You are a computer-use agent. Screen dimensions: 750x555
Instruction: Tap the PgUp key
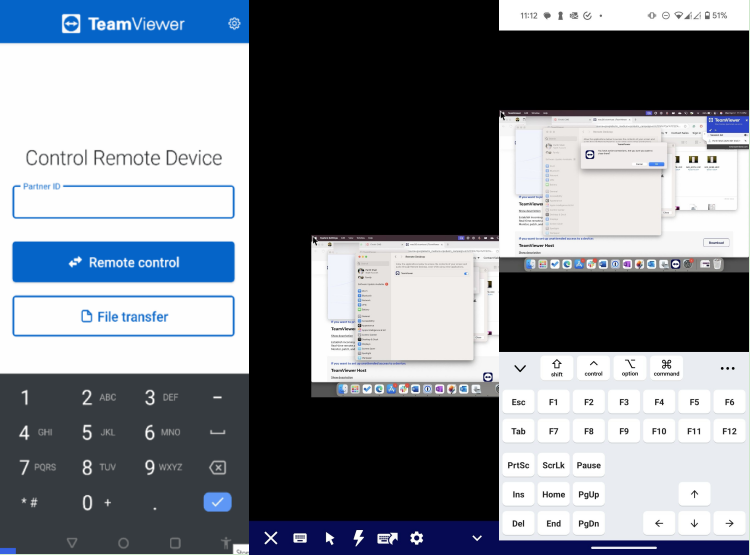pyautogui.click(x=589, y=494)
